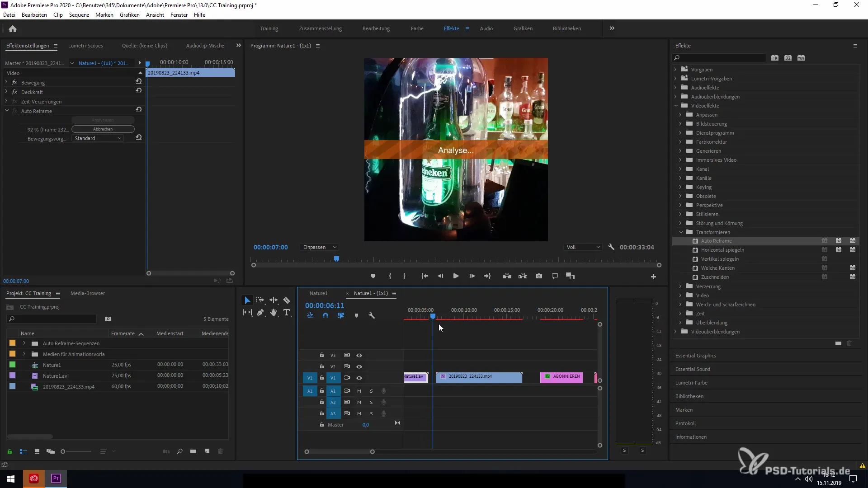Add marker in the timeline header
This screenshot has width=868, height=488.
click(x=356, y=316)
